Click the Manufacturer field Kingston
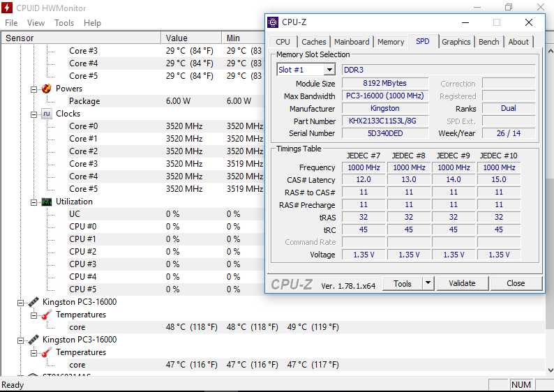The width and height of the screenshot is (554, 392). coord(384,108)
